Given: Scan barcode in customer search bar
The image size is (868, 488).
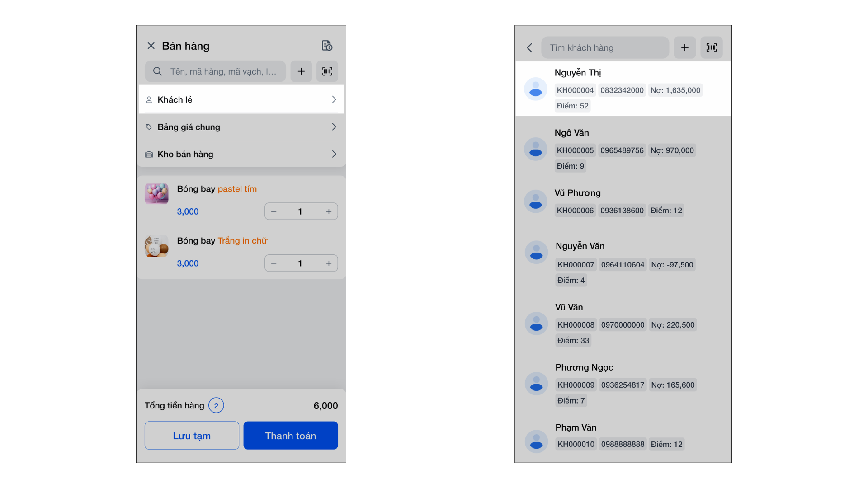Looking at the screenshot, I should [x=711, y=48].
